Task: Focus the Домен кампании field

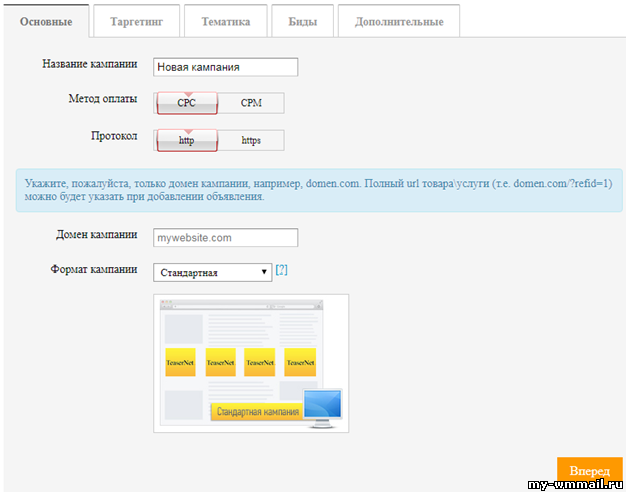Action: [225, 238]
